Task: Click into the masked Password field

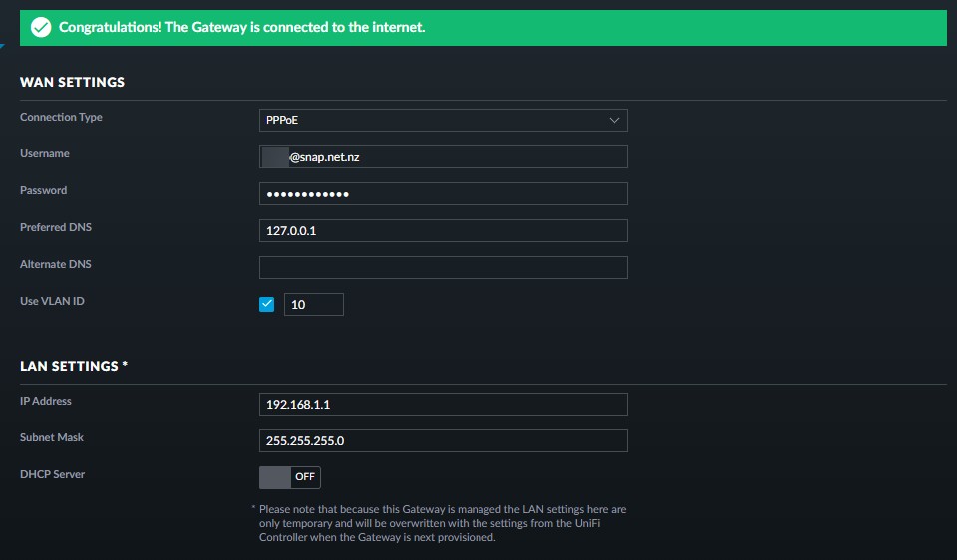Action: tap(443, 193)
